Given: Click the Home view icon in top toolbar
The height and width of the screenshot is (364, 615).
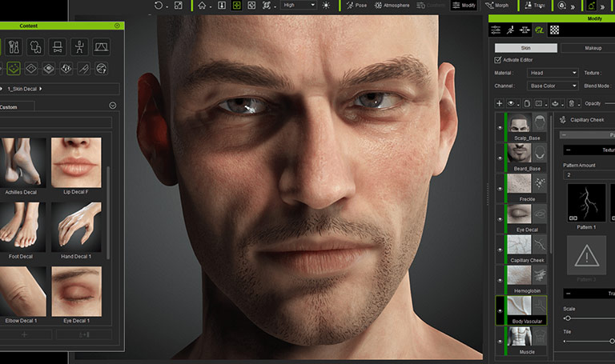Looking at the screenshot, I should click(203, 6).
